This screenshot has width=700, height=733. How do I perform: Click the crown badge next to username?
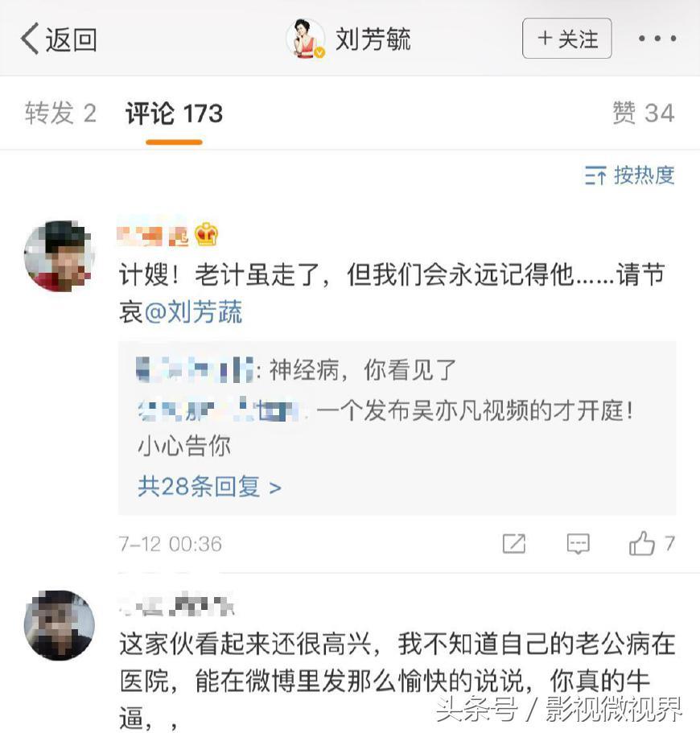tap(207, 235)
